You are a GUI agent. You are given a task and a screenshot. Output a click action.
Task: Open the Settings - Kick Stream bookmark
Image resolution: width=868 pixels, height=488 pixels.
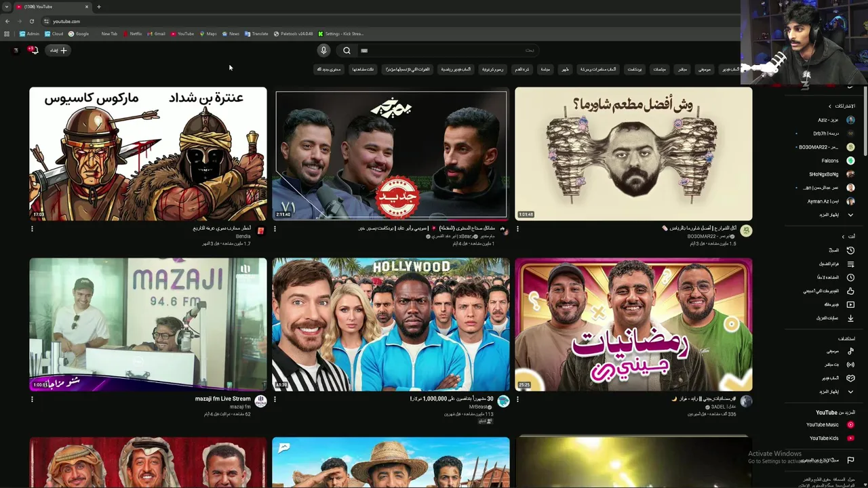coord(340,33)
